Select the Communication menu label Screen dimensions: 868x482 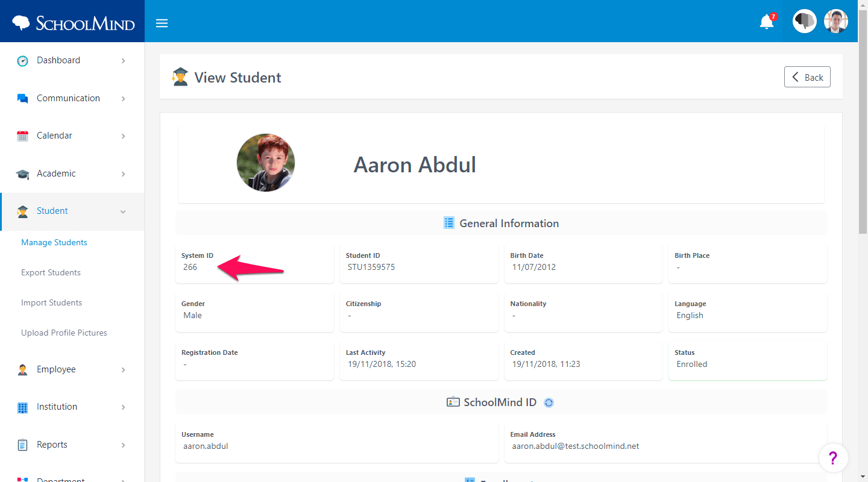click(68, 98)
